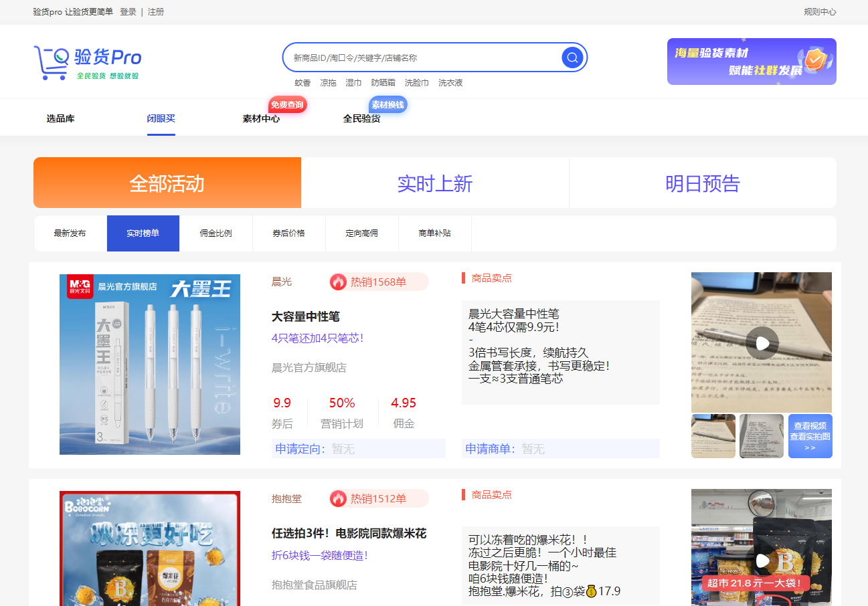Switch to the 实时上新 tab
The image size is (868, 606).
point(435,183)
